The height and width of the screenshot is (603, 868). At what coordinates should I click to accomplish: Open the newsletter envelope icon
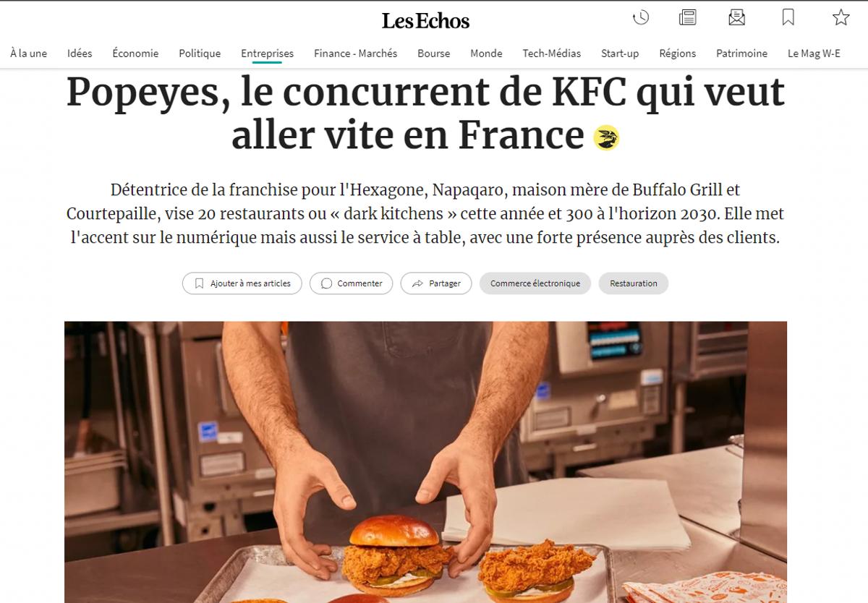point(737,17)
